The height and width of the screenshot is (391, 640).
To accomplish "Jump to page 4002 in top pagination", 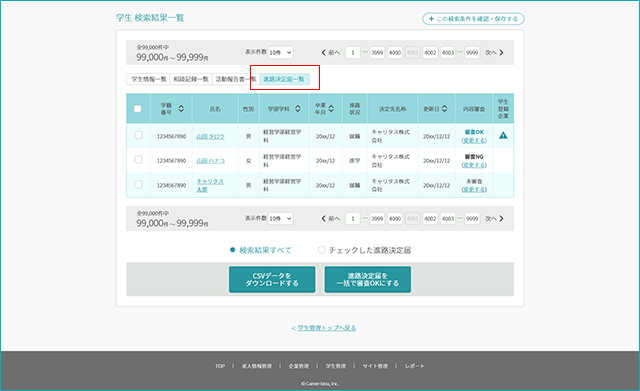I will click(x=430, y=53).
